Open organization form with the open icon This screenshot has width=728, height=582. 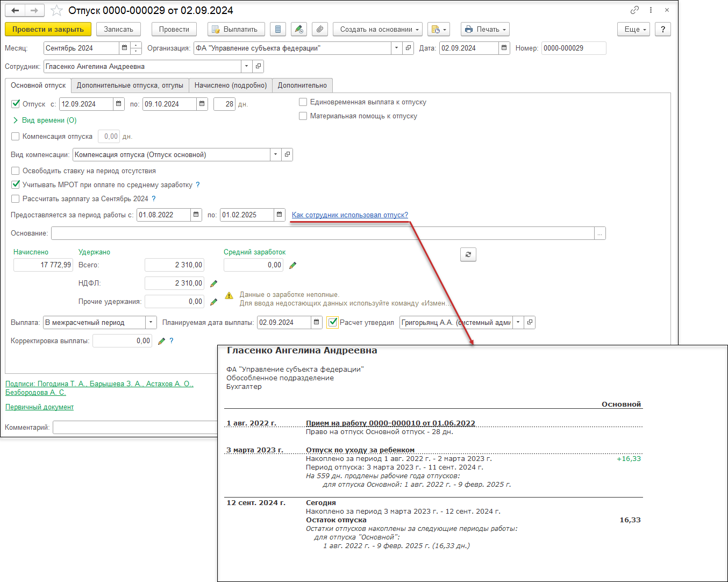[408, 48]
